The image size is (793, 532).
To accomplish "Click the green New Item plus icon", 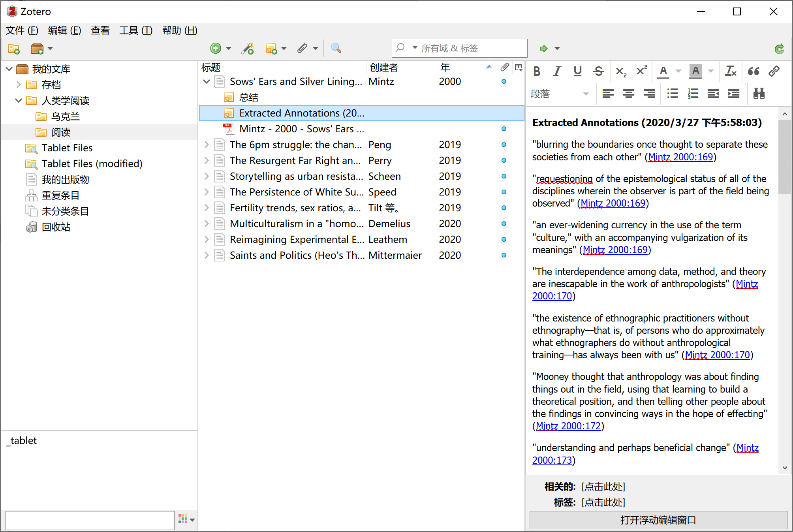I will click(216, 48).
